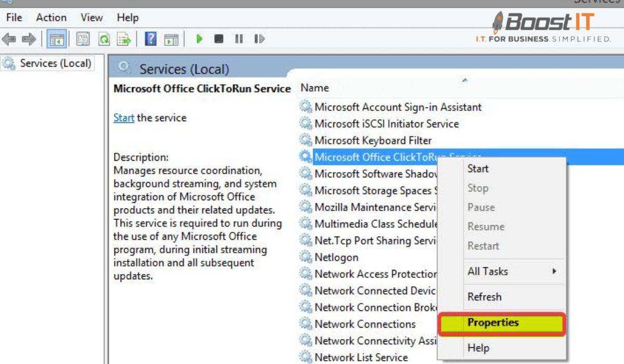Choose Pause in the context menu
The width and height of the screenshot is (624, 364).
pos(481,207)
